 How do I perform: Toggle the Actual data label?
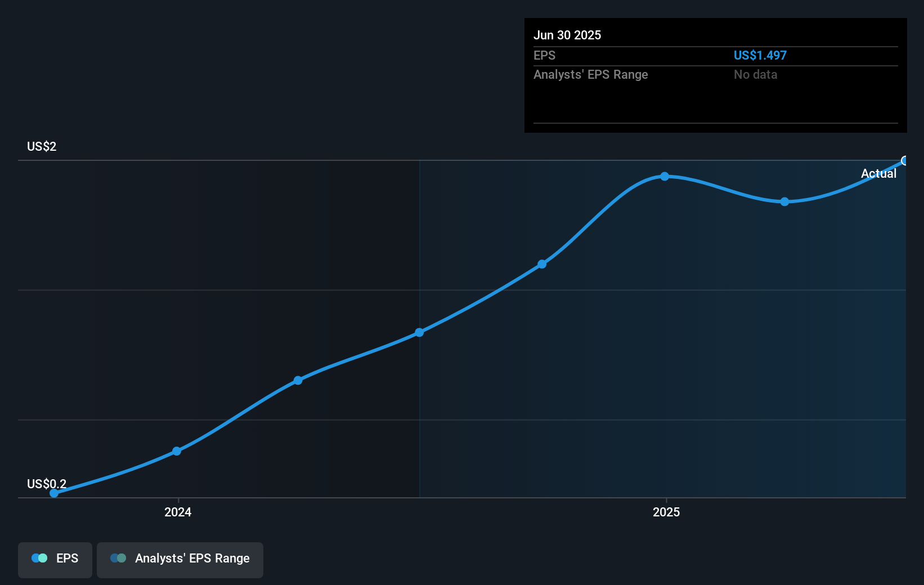coord(878,174)
